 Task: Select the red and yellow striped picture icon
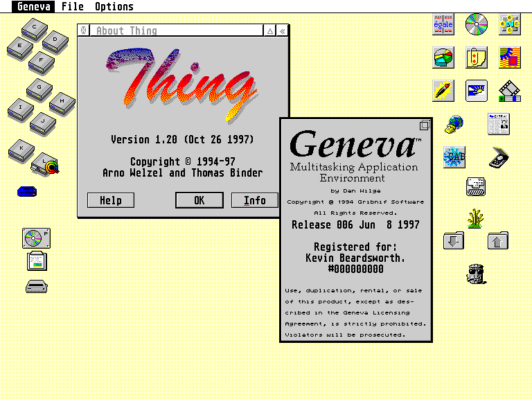coord(510,57)
